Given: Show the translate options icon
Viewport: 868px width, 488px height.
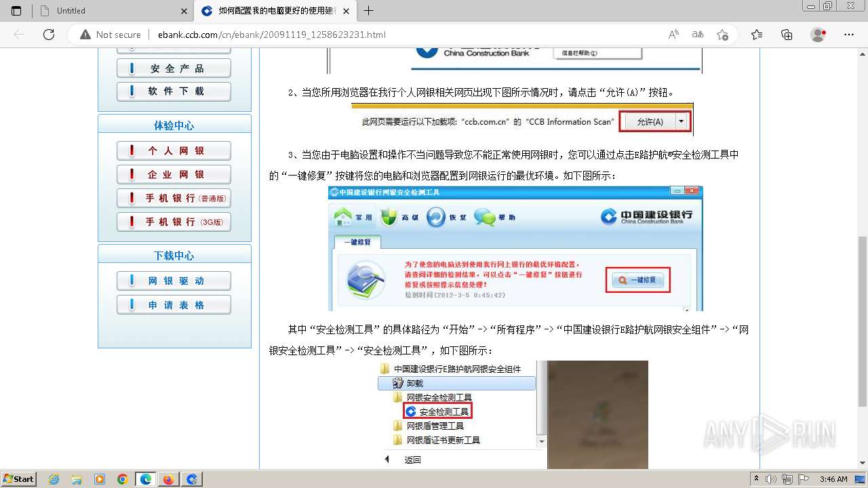Looking at the screenshot, I should point(698,35).
